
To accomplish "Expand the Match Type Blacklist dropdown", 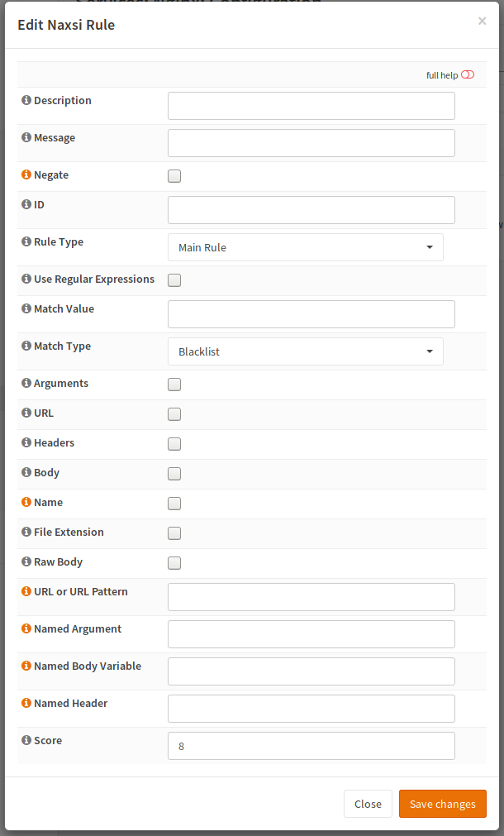I will point(305,351).
